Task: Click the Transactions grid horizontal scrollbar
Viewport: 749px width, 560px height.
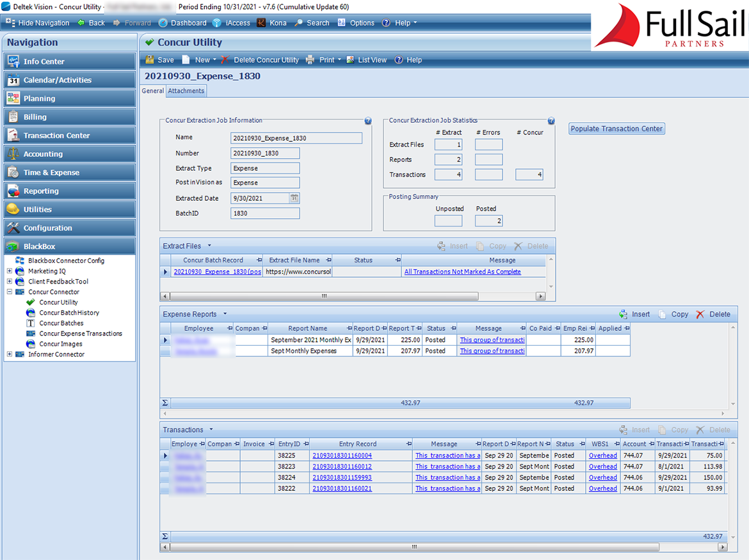Action: pos(414,547)
